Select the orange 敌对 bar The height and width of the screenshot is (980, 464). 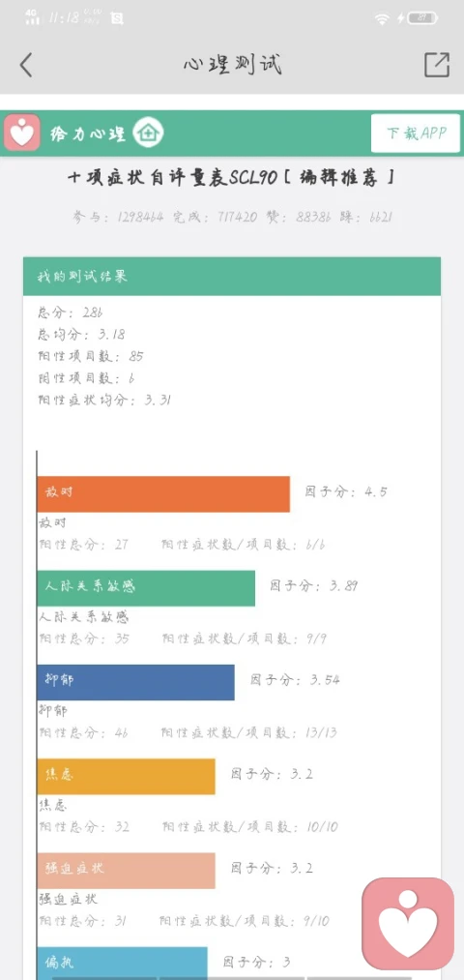point(163,493)
